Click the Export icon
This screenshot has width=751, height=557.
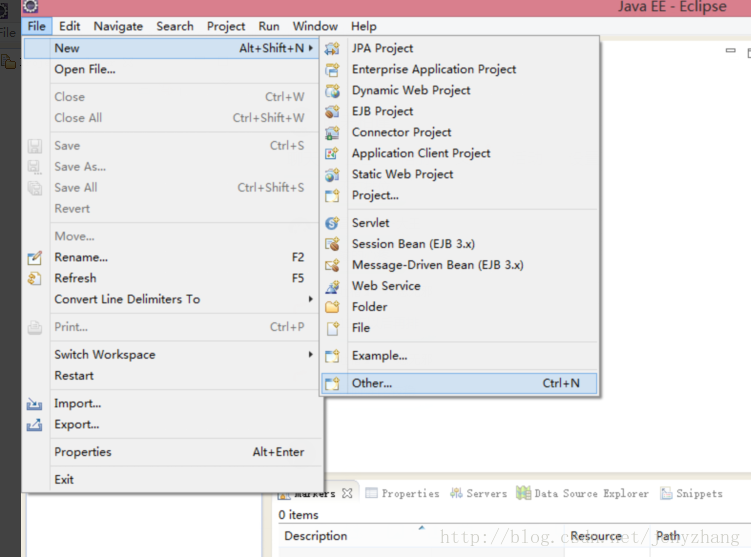(x=34, y=425)
